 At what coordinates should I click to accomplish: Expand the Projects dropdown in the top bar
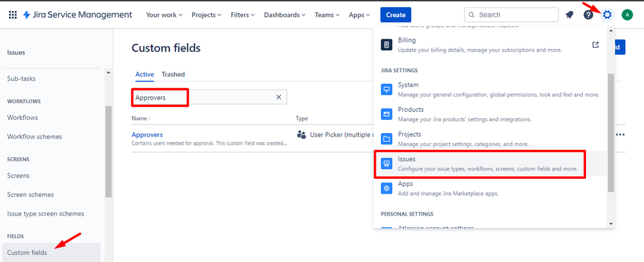tap(206, 15)
